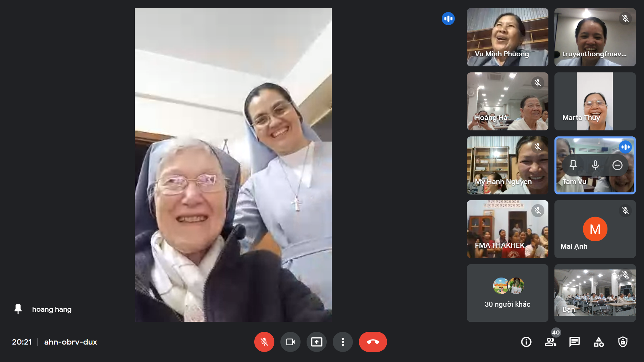Image resolution: width=644 pixels, height=362 pixels.
Task: Leave the call
Action: 373,342
